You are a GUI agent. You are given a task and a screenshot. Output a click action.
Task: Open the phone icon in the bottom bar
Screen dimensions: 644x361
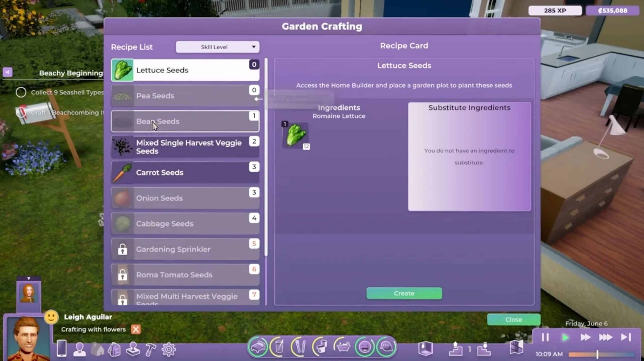62,348
